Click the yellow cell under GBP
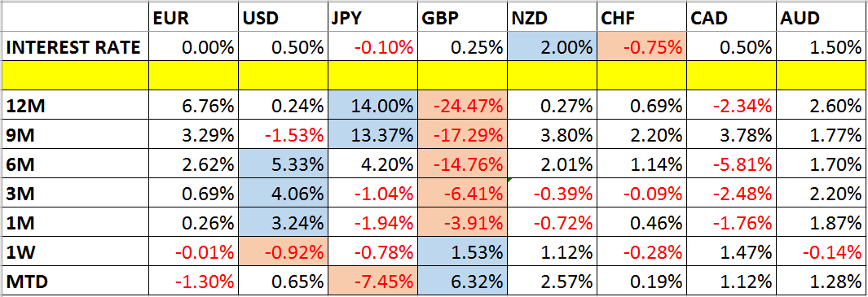Viewport: 868px width, 297px height. [461, 76]
